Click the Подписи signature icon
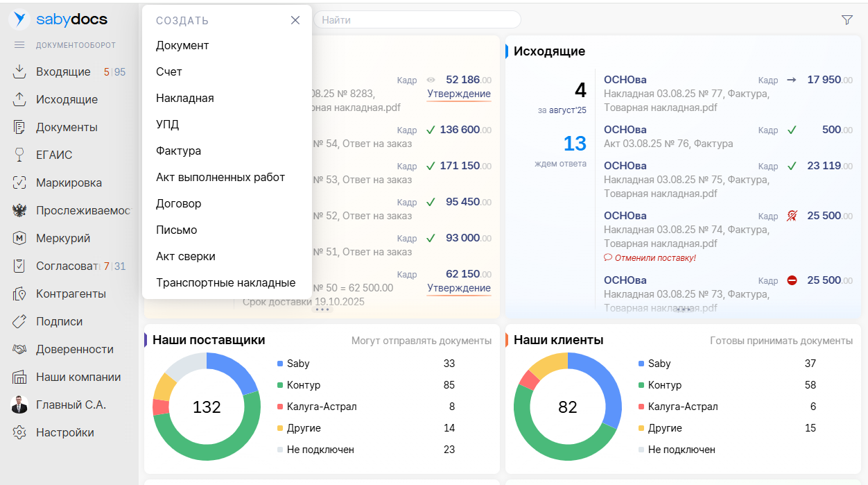Screen dimensions: 868x485 tap(19, 321)
